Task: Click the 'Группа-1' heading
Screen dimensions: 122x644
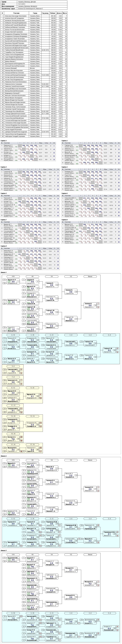Action: pos(4,140)
